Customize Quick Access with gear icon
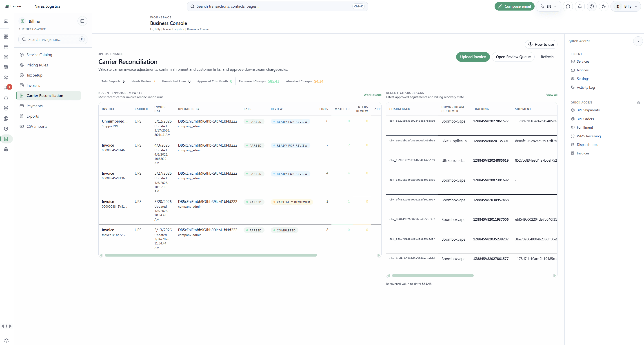Screen dimensions: 644x345 tap(639, 102)
